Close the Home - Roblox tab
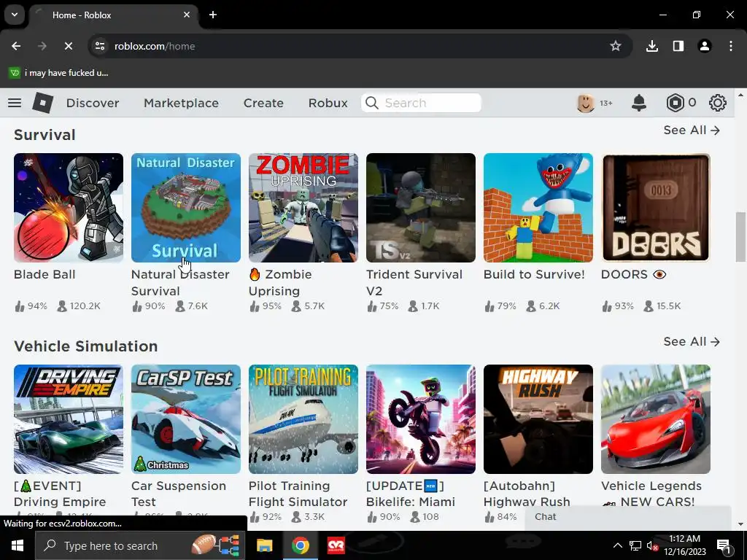Screen dimensions: 747x560 click(x=187, y=15)
